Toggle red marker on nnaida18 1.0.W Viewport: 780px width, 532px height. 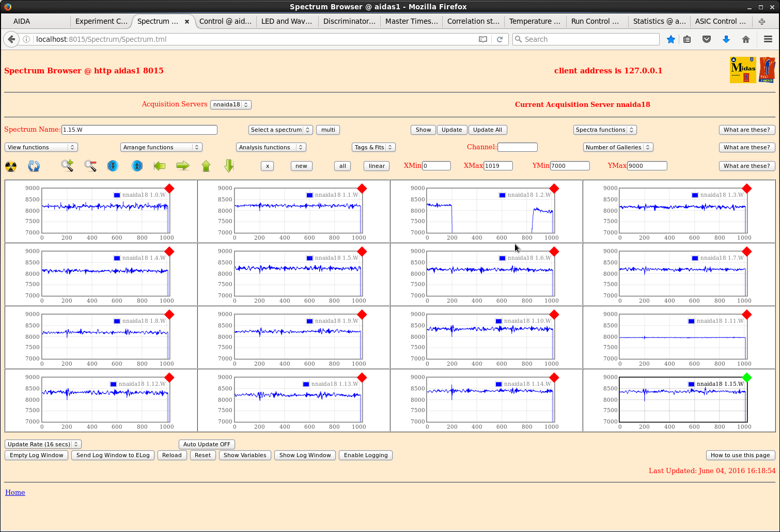click(x=169, y=189)
